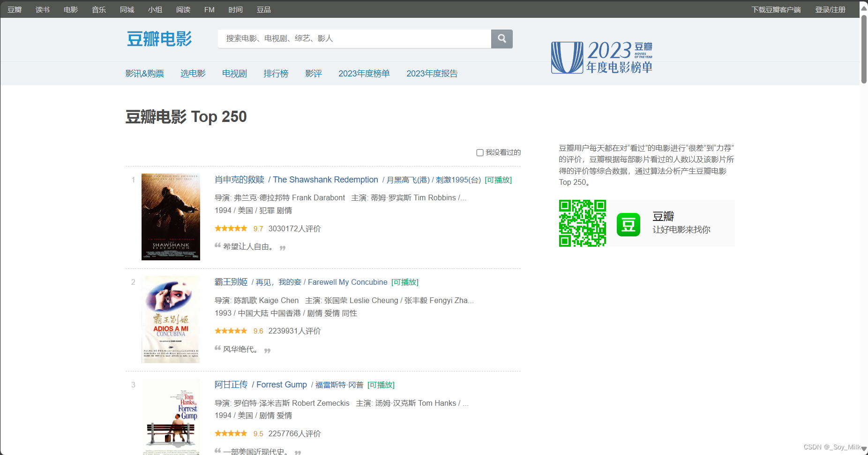Tick the 我没看过的 checkbox

click(x=480, y=152)
